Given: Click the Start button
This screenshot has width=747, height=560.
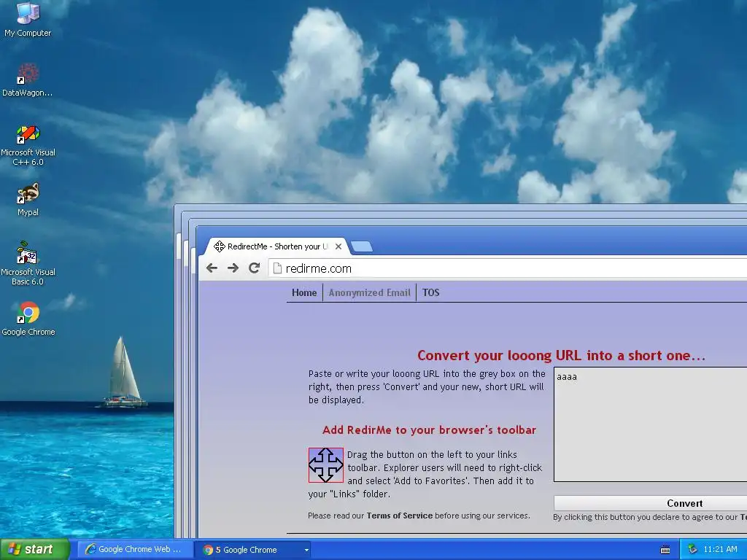Looking at the screenshot, I should pos(35,549).
